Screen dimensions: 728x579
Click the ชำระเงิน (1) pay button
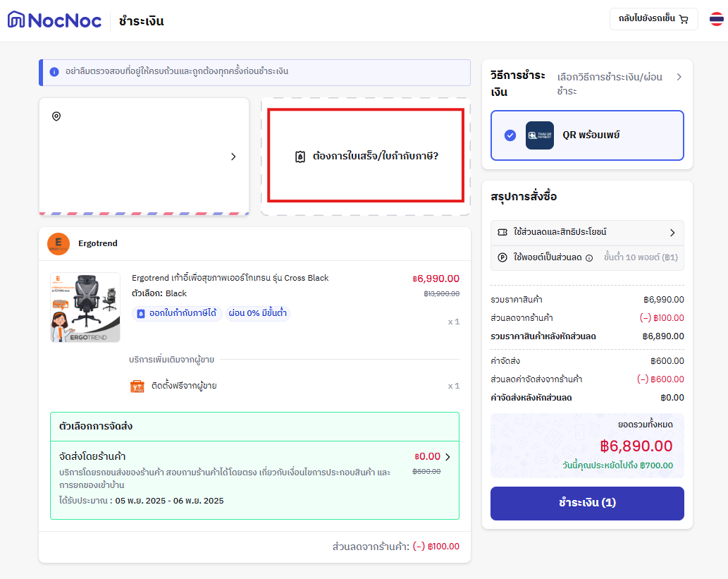(587, 504)
